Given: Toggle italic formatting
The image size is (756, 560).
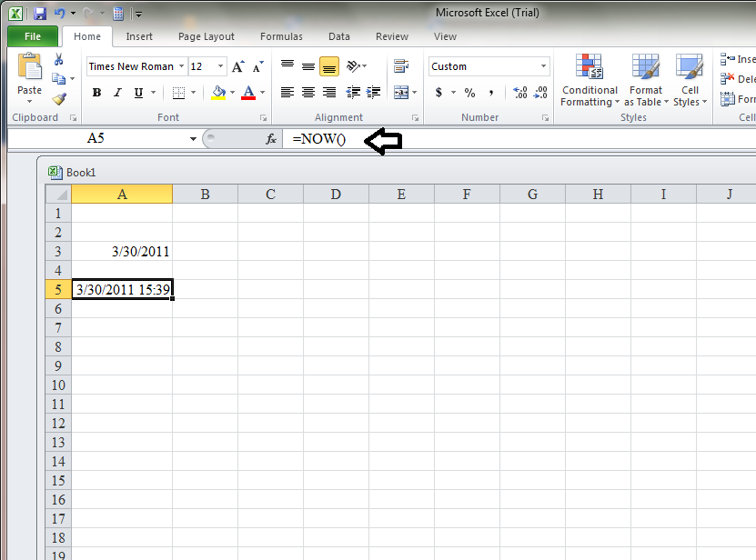Looking at the screenshot, I should click(x=117, y=93).
